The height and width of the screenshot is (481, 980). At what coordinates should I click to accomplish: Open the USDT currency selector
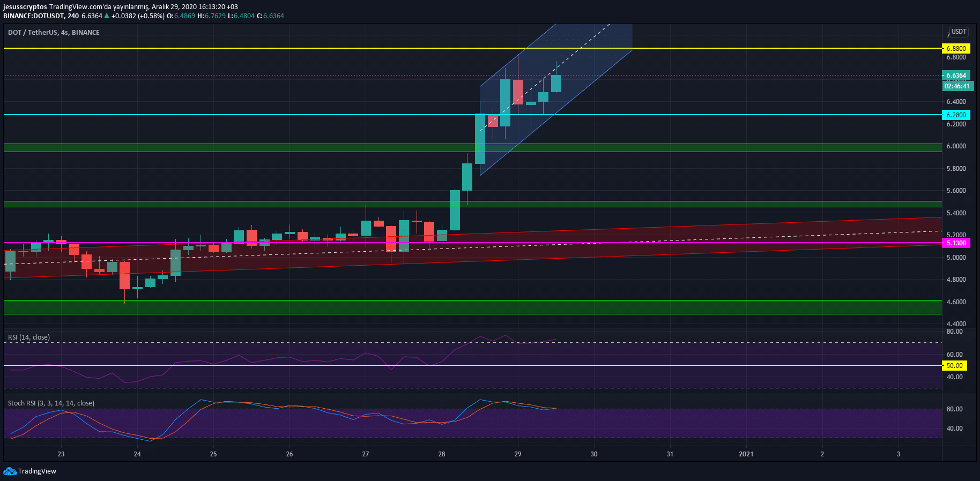coord(959,32)
